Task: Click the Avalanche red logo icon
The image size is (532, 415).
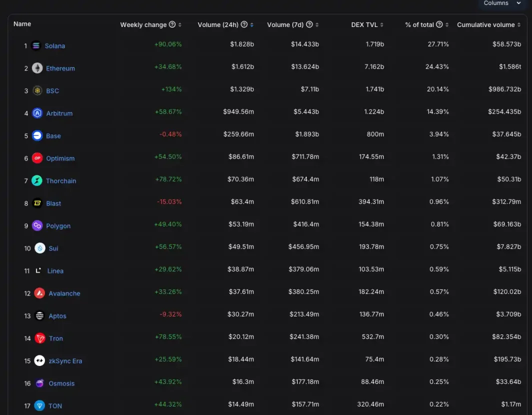Action: click(x=40, y=293)
